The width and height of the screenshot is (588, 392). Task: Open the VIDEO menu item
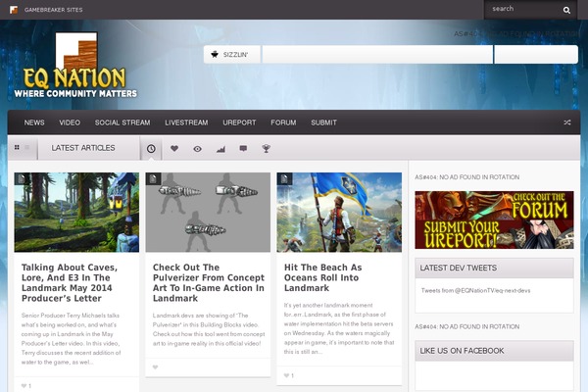coord(70,122)
